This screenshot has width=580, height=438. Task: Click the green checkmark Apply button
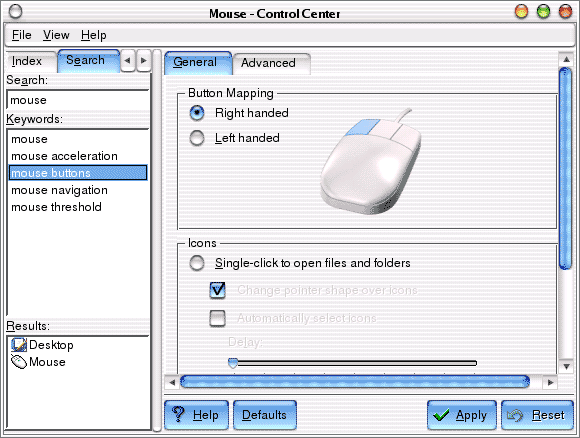[462, 415]
